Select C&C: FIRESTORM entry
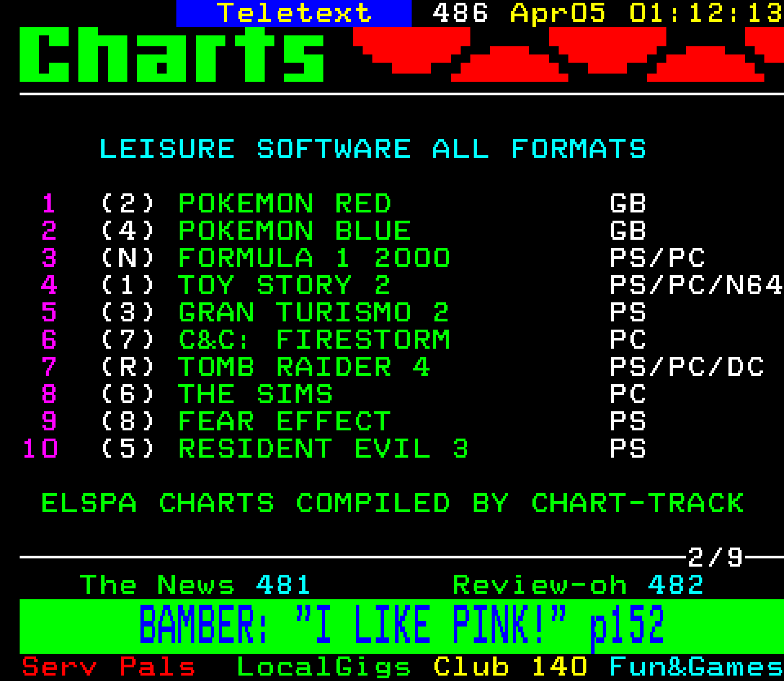Screen dimensions: 784x681 click(x=314, y=340)
